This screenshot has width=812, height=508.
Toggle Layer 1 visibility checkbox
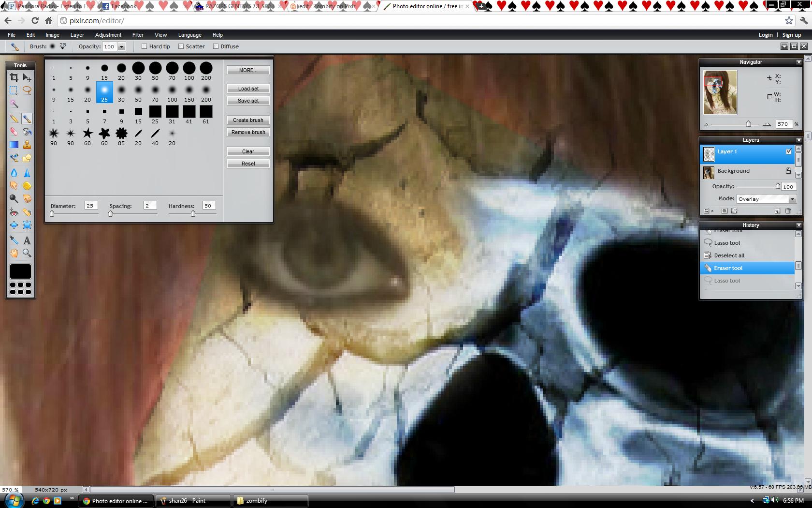point(789,151)
